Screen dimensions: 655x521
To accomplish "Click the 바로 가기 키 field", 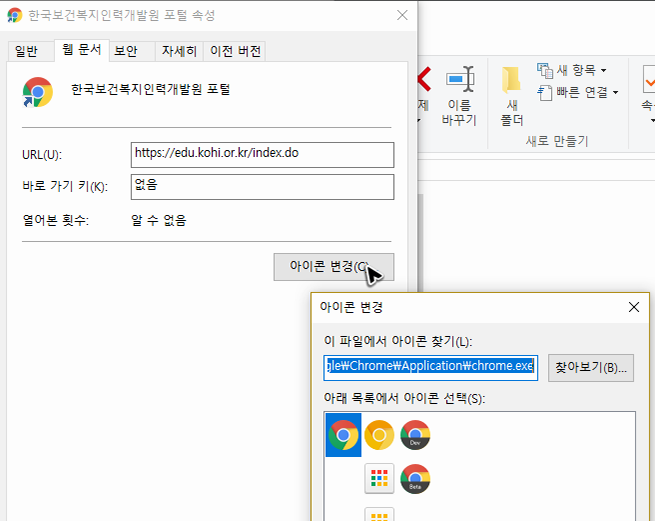I will click(x=262, y=187).
